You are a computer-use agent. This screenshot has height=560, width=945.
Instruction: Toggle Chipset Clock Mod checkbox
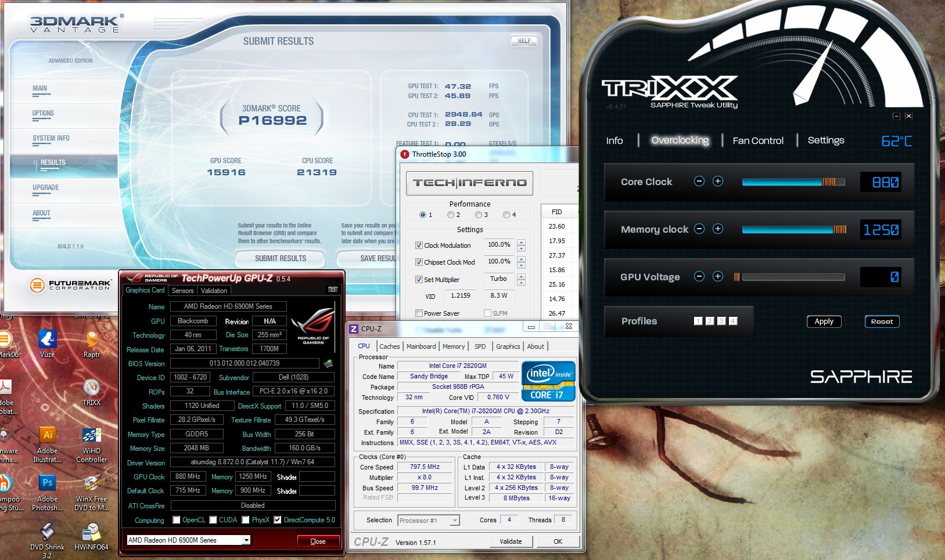[419, 262]
